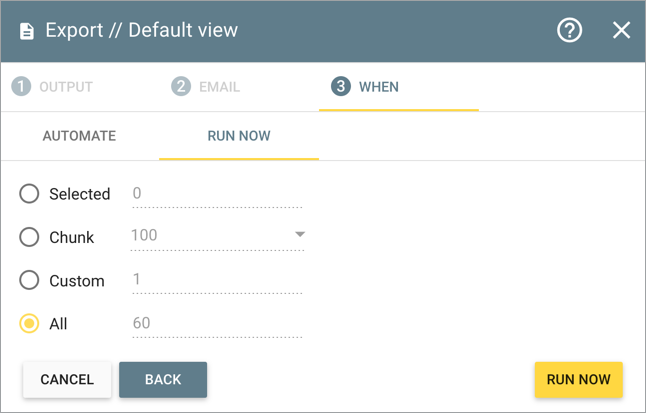The image size is (646, 413).
Task: Click the Custom count input field
Action: [216, 280]
